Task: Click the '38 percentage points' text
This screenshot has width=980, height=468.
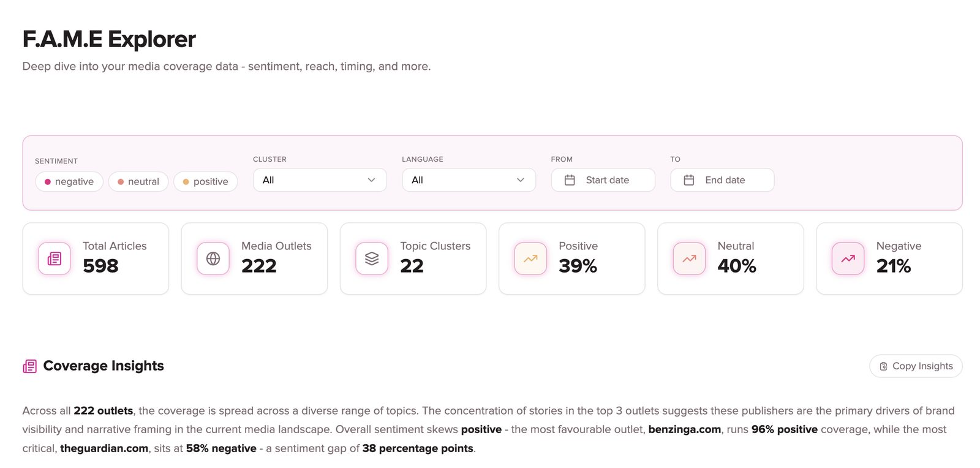Action: point(418,448)
